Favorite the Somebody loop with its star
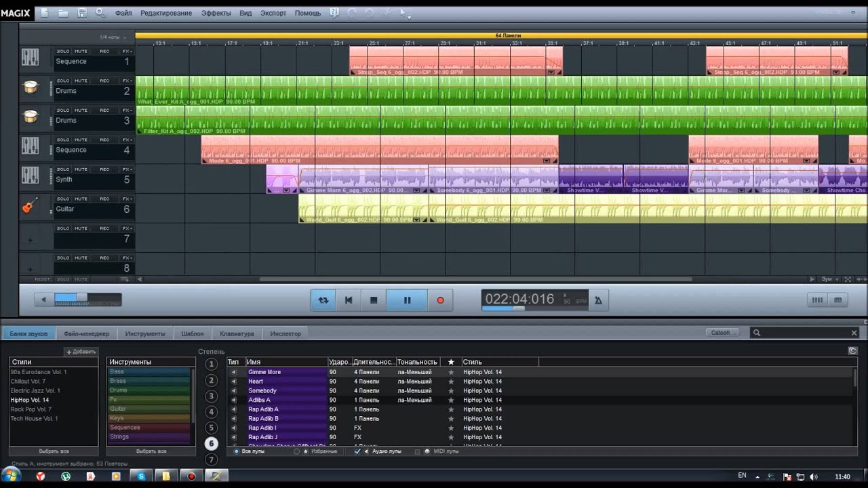 pyautogui.click(x=451, y=391)
